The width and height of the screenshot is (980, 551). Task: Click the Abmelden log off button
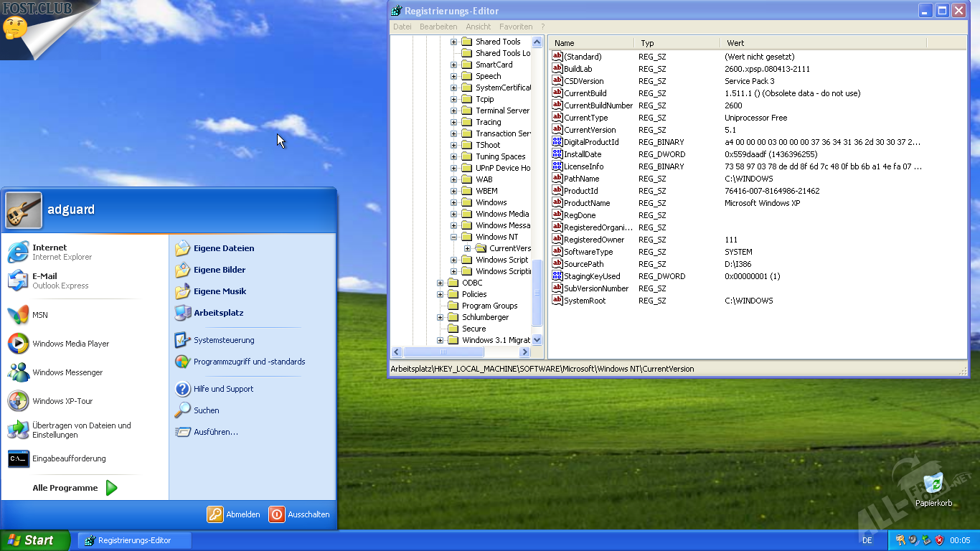click(234, 514)
